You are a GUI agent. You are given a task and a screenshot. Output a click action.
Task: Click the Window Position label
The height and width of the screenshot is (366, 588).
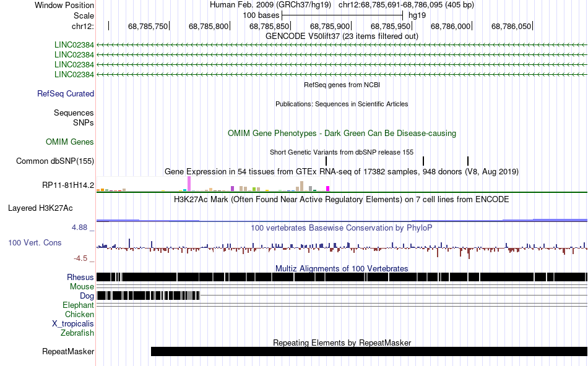64,5
